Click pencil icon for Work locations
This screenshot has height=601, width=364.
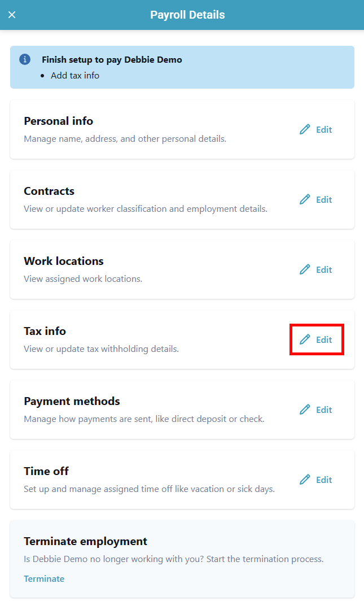pos(305,269)
